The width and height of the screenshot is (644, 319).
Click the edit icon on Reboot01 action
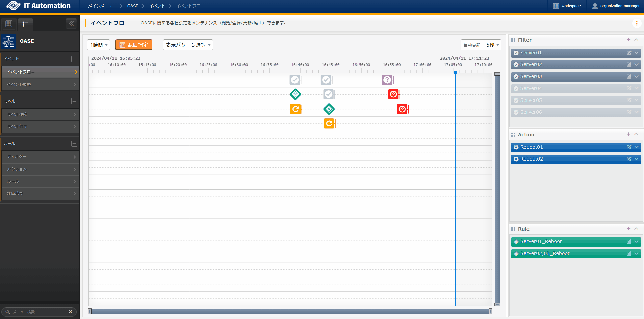point(629,147)
